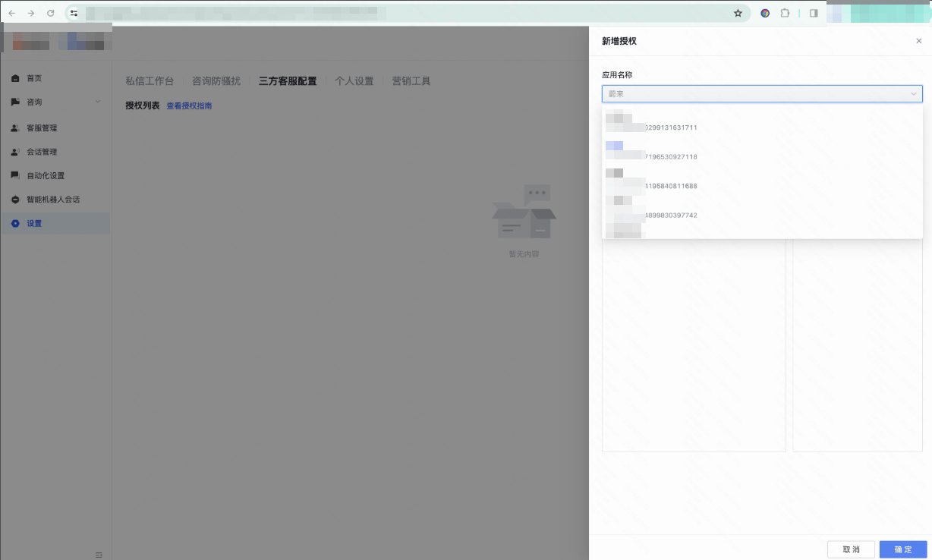Click the 确定 button
This screenshot has height=560, width=932.
click(x=903, y=549)
